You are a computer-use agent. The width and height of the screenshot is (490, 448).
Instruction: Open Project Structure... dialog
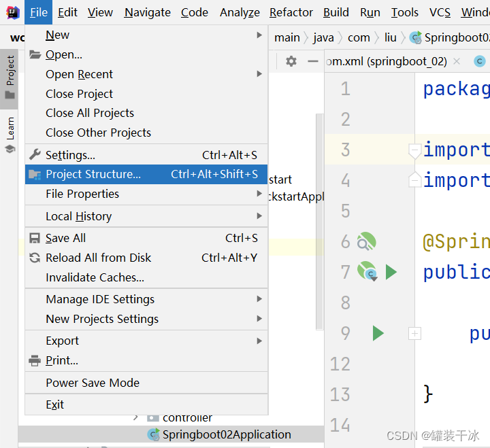(x=146, y=174)
